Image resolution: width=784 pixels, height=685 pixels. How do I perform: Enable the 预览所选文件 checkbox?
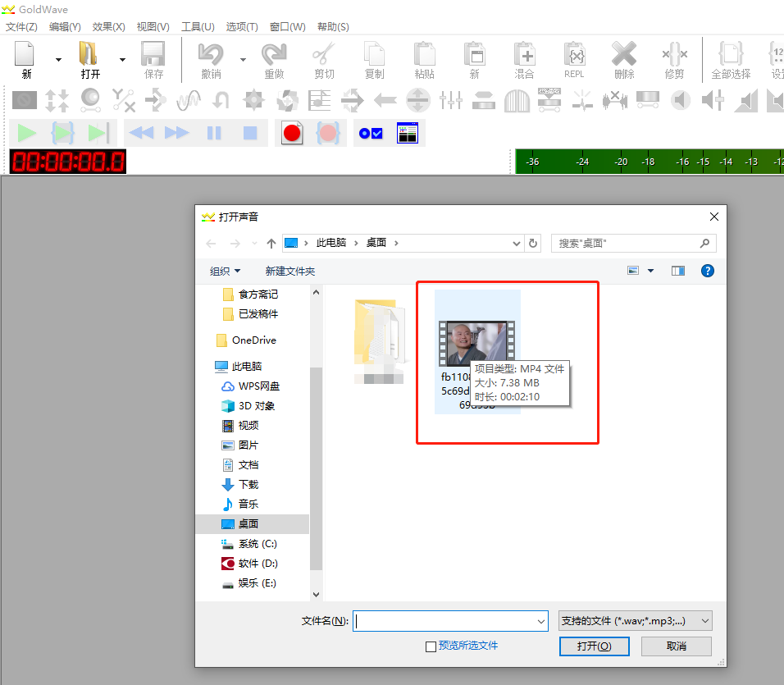pos(431,646)
